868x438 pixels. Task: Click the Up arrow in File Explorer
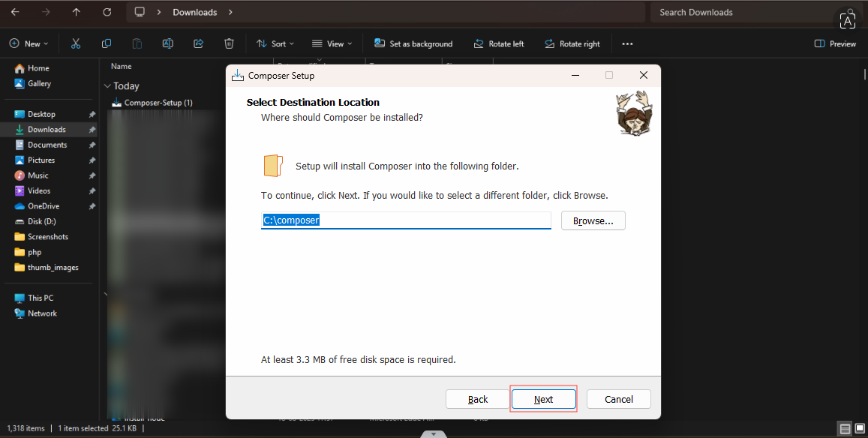77,12
